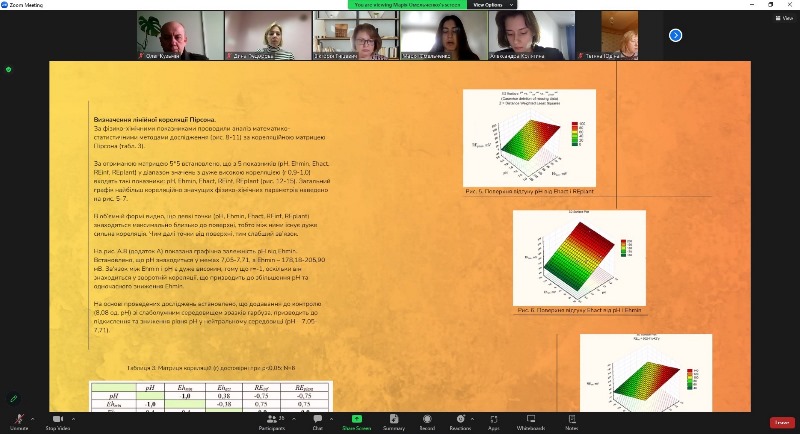800x434 pixels.
Task: Click the pH column header in table
Action: coord(149,388)
